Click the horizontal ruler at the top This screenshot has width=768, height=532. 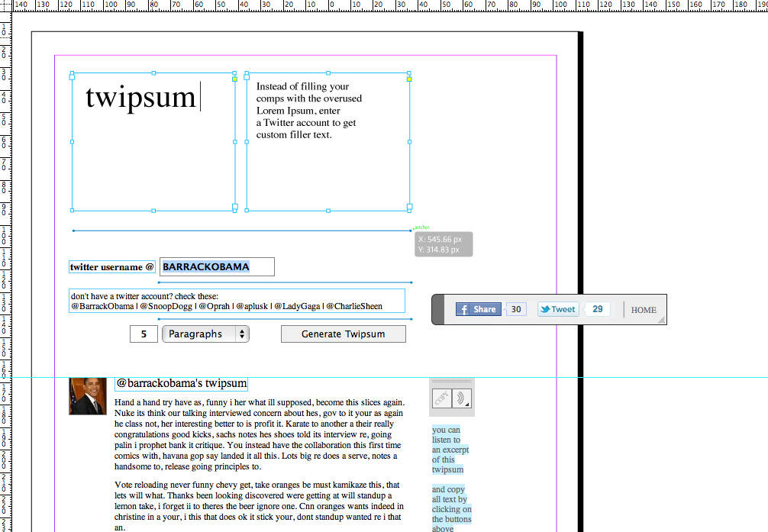[389, 5]
